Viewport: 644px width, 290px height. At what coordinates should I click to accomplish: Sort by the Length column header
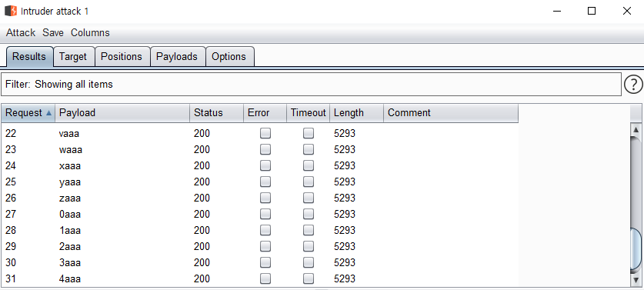pos(356,113)
